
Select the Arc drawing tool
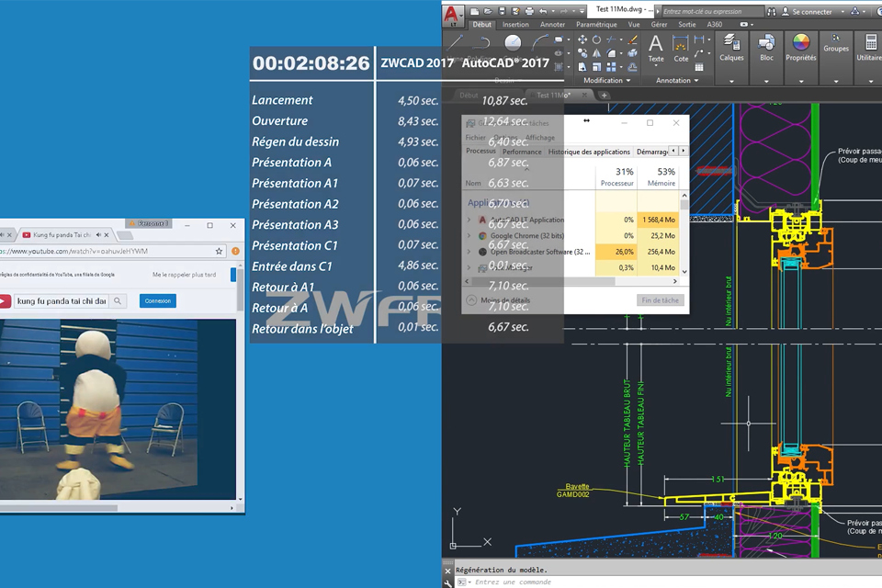pyautogui.click(x=540, y=42)
